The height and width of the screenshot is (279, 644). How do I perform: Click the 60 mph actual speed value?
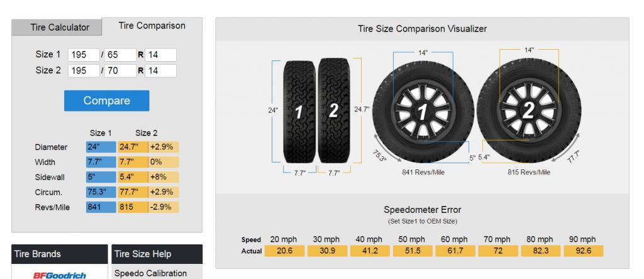point(453,251)
